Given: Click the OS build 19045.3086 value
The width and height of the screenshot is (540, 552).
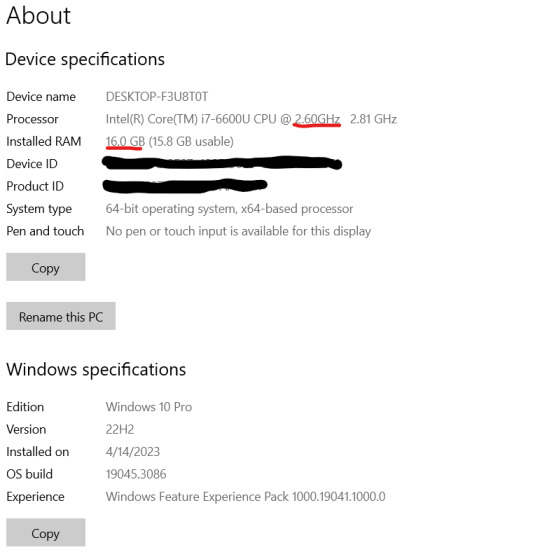Looking at the screenshot, I should point(136,474).
